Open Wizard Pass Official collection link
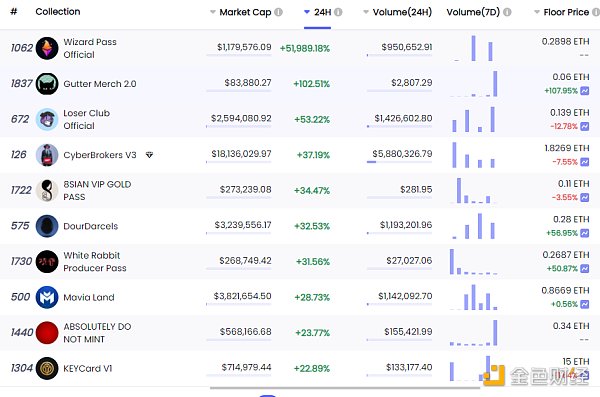 90,48
